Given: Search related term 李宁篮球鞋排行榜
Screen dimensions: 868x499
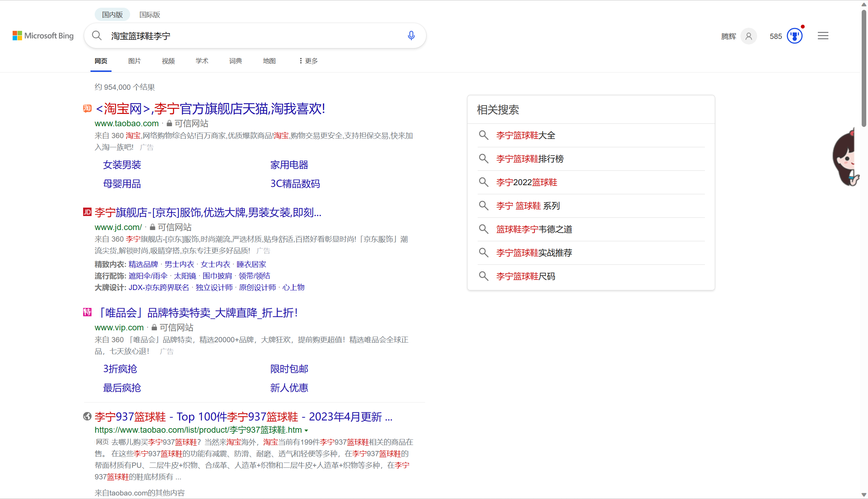Looking at the screenshot, I should click(x=530, y=159).
